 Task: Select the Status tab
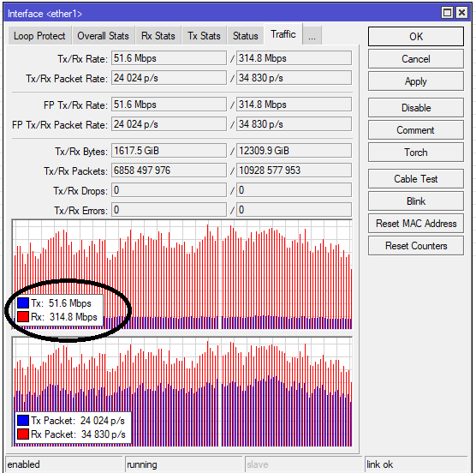pyautogui.click(x=246, y=36)
